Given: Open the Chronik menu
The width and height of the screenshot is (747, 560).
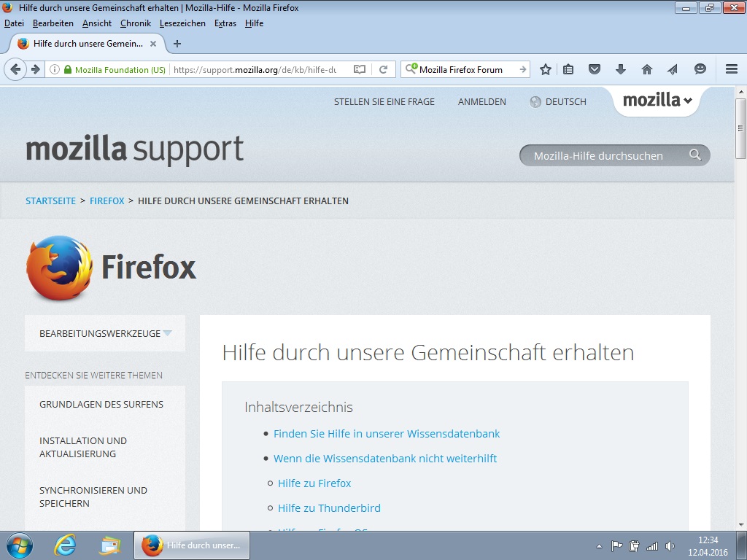Looking at the screenshot, I should pyautogui.click(x=136, y=23).
